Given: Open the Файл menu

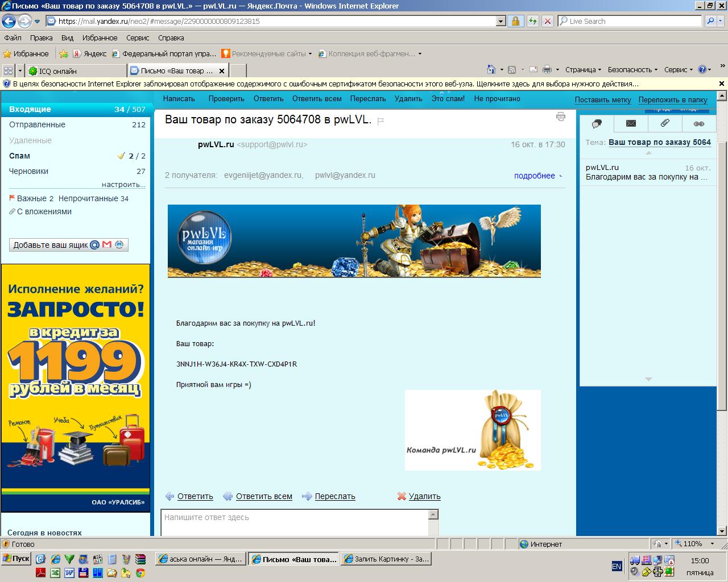Looking at the screenshot, I should click(x=13, y=38).
